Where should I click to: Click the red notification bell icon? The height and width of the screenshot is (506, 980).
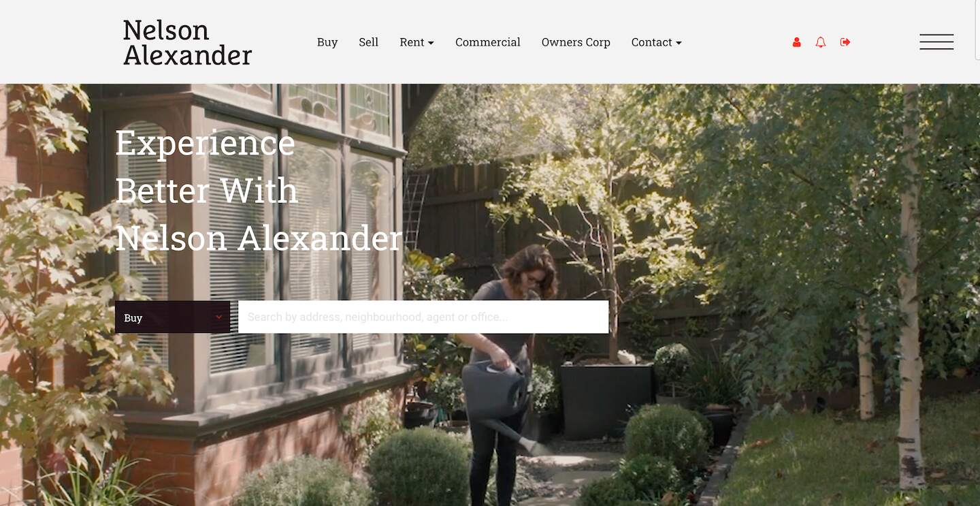click(821, 42)
